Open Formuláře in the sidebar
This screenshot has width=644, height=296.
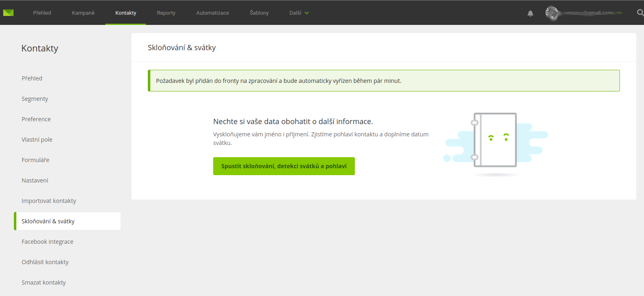coord(36,160)
